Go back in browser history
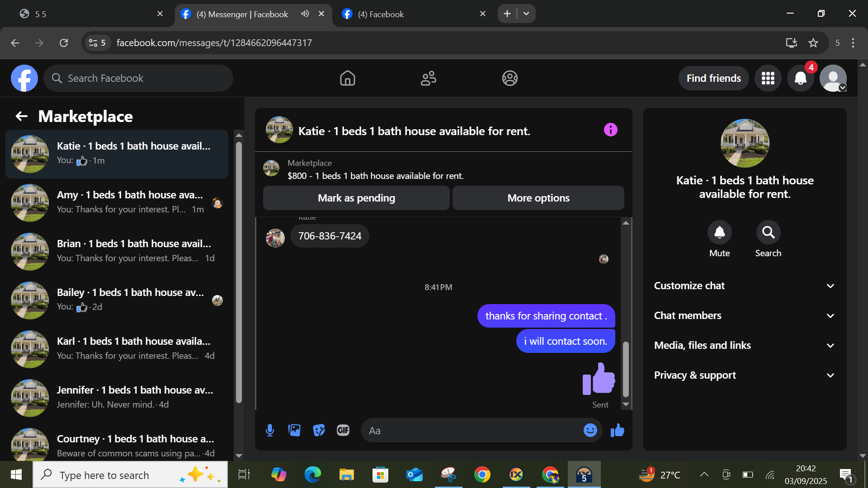 tap(15, 43)
